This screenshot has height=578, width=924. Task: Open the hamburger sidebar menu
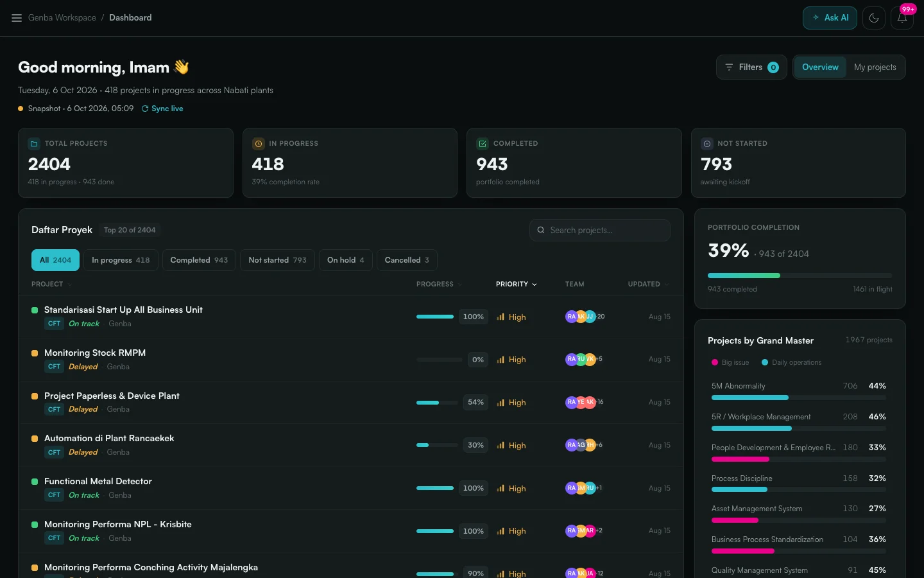tap(17, 18)
